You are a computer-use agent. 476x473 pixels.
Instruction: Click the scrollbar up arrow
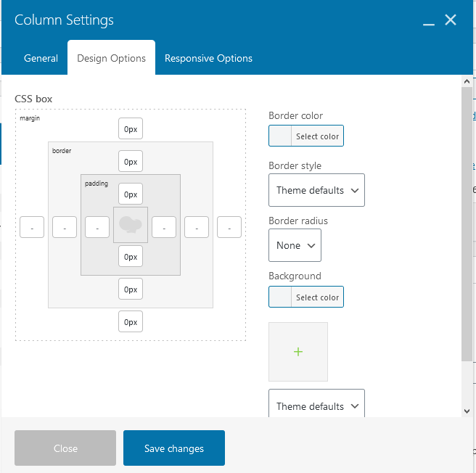tap(467, 81)
